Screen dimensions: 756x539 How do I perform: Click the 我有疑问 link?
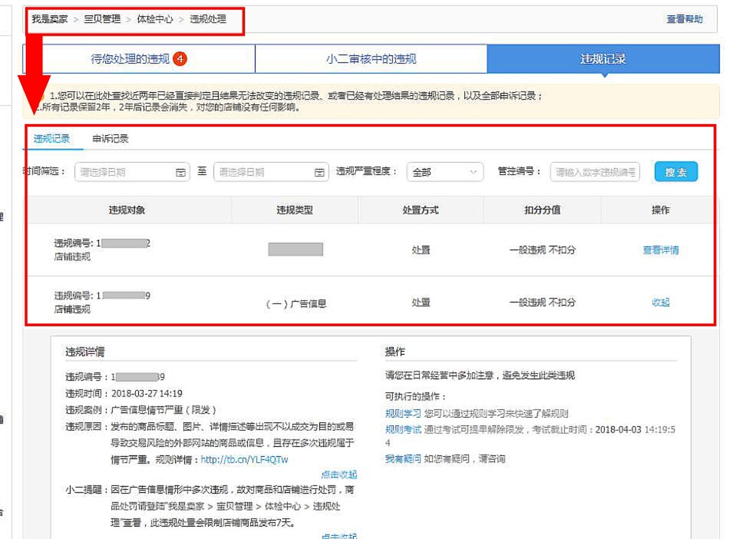click(x=403, y=459)
